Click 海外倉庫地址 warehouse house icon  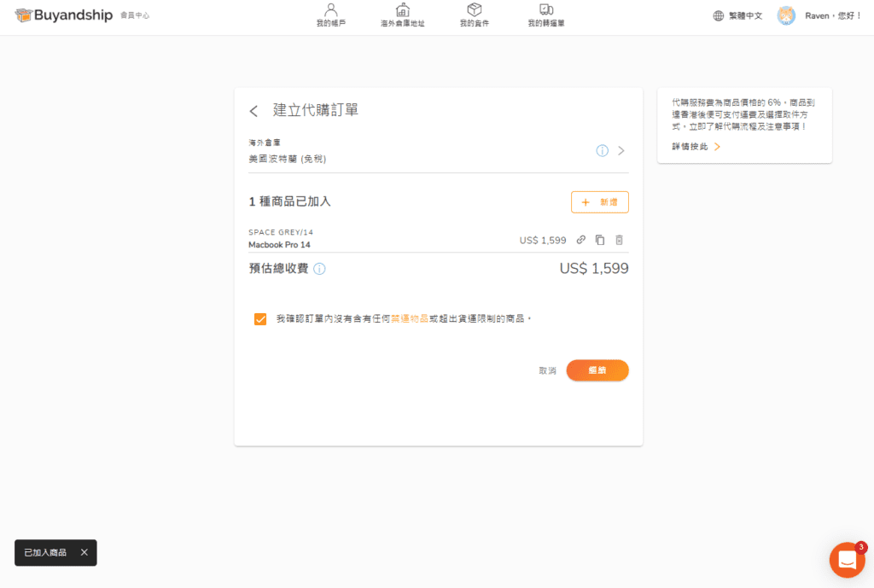(x=402, y=10)
